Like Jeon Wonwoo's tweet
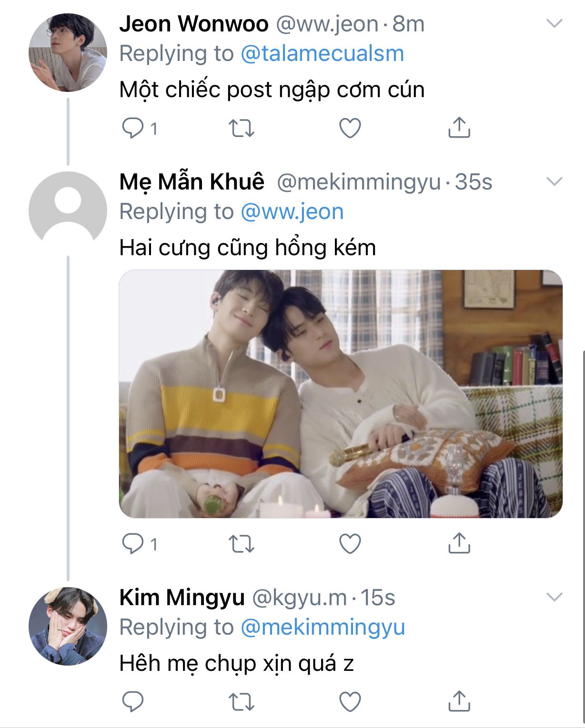Viewport: 585px width, 728px height. (x=350, y=128)
